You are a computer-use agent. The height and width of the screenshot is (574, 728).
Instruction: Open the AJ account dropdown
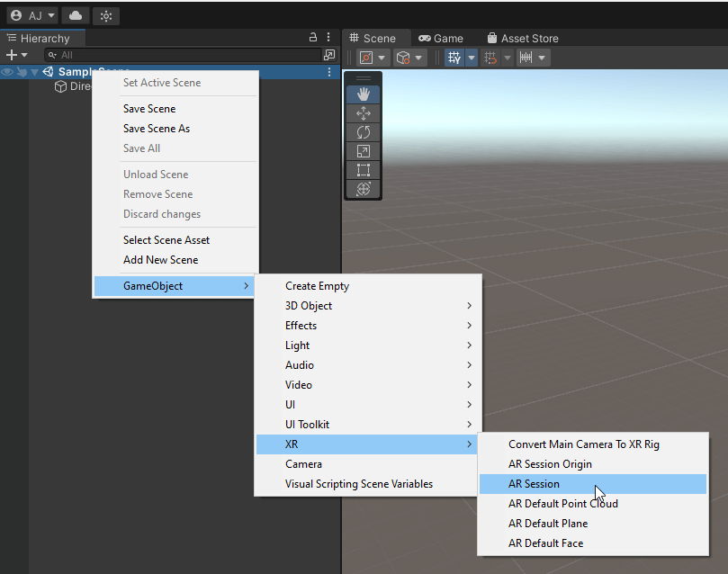(32, 16)
